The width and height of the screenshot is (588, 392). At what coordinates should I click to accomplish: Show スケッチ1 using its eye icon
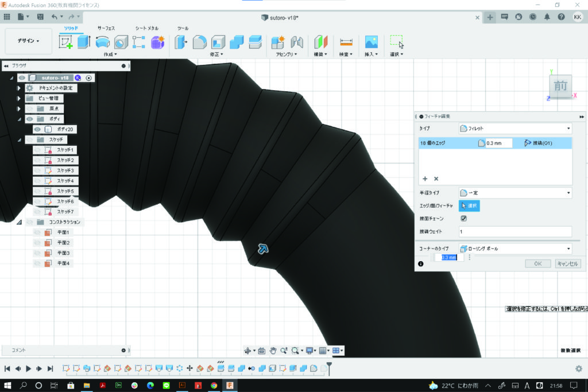click(x=37, y=150)
